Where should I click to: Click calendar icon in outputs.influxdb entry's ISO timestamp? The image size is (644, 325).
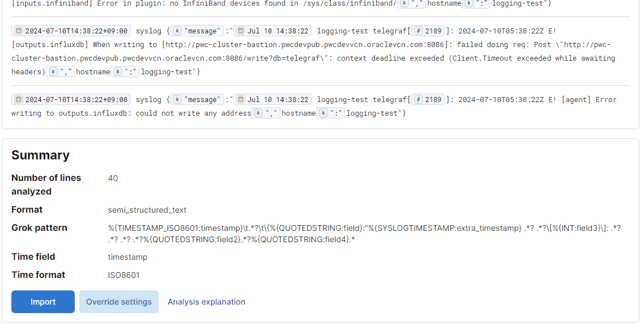(19, 31)
